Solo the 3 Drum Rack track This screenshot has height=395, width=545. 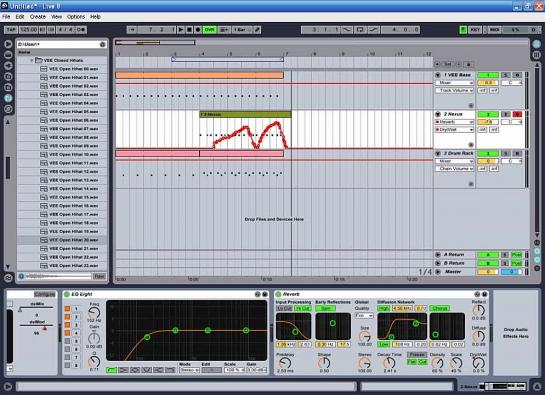[x=506, y=153]
